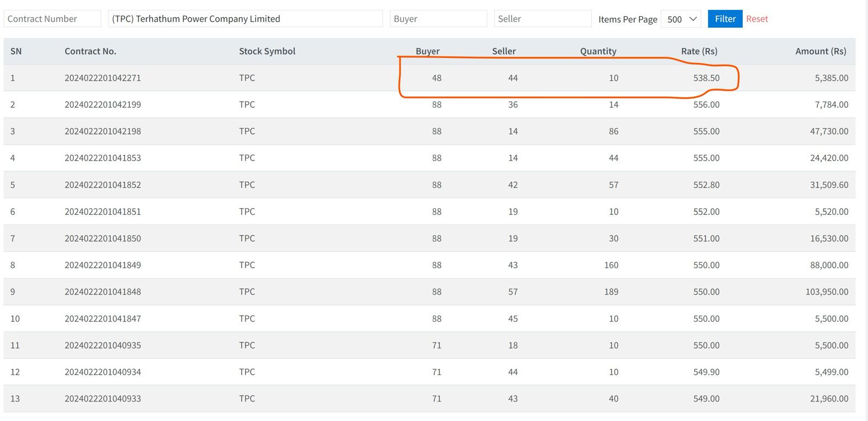Screen dimensions: 868x421
Task: Click the Contract No. column header
Action: click(x=91, y=51)
